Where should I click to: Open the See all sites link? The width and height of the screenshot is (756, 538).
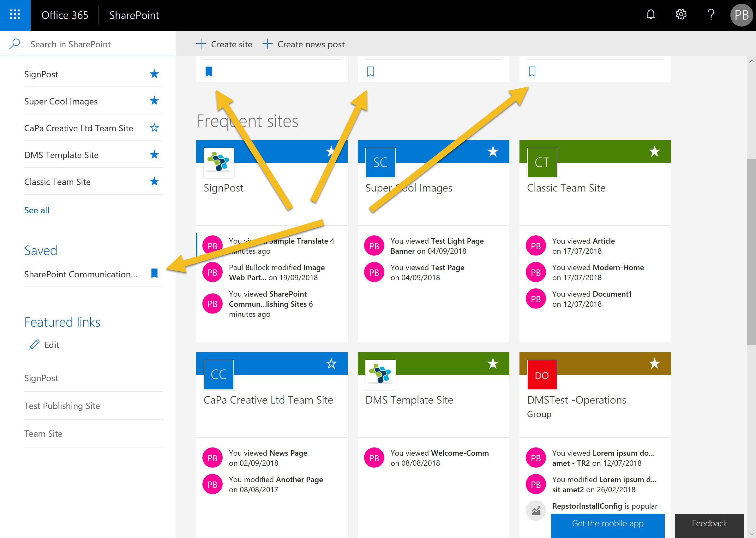click(x=37, y=210)
